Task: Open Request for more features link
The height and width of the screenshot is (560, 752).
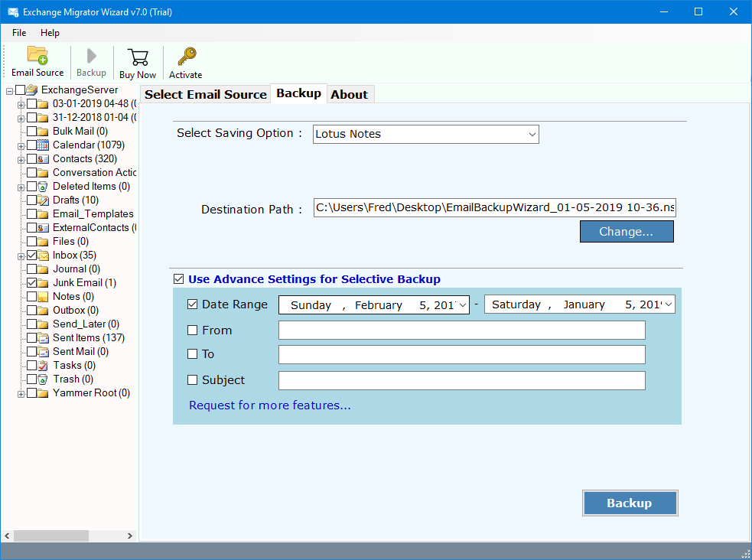Action: pyautogui.click(x=269, y=405)
